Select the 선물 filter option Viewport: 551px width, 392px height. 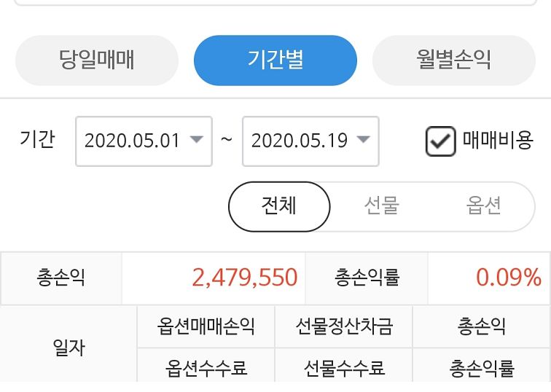382,206
